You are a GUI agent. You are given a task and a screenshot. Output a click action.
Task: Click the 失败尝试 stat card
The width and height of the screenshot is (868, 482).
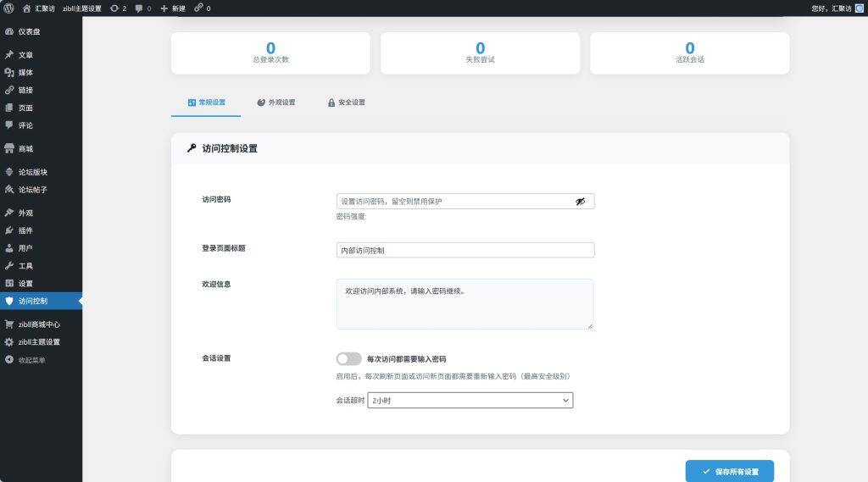480,53
